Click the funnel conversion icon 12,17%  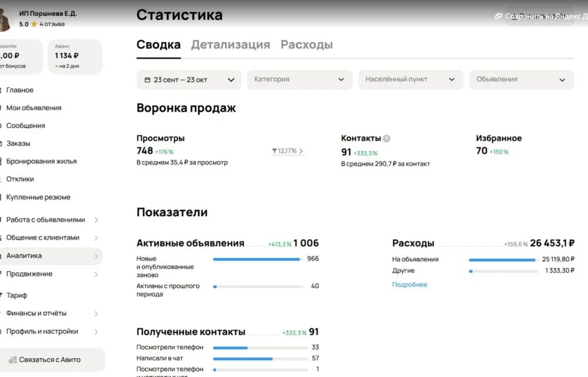[x=275, y=151]
